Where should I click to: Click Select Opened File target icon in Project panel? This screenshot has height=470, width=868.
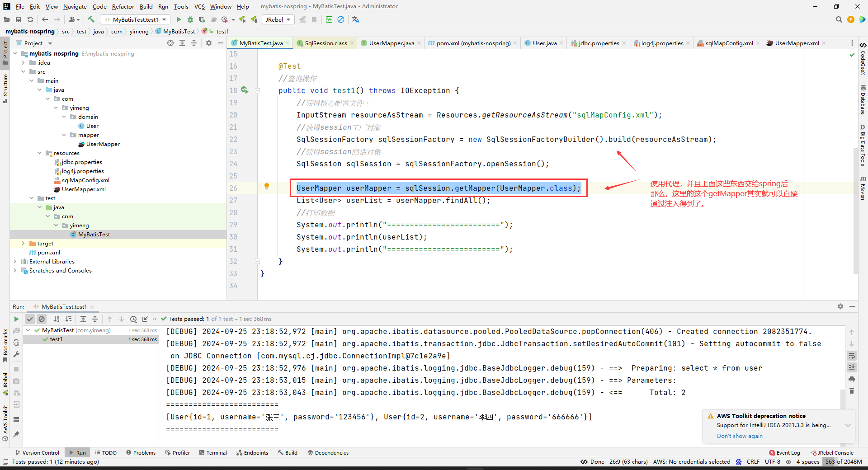pos(170,43)
